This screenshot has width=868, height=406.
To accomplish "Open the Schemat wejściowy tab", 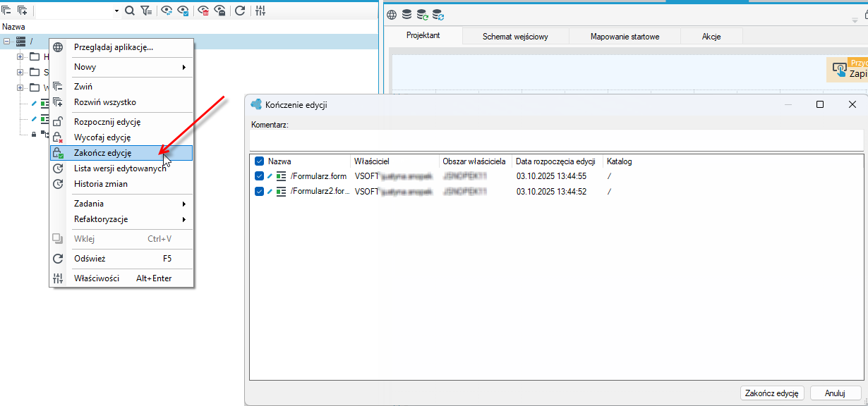I will pos(515,37).
